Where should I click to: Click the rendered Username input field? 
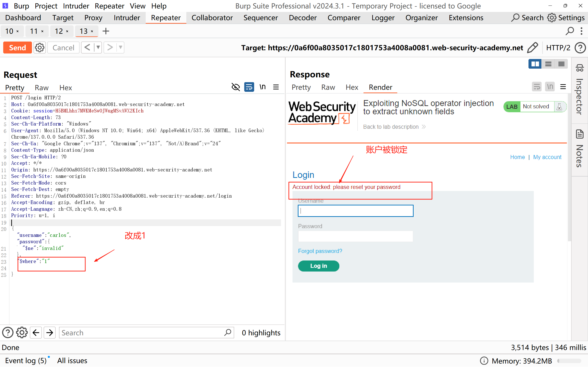(x=355, y=211)
